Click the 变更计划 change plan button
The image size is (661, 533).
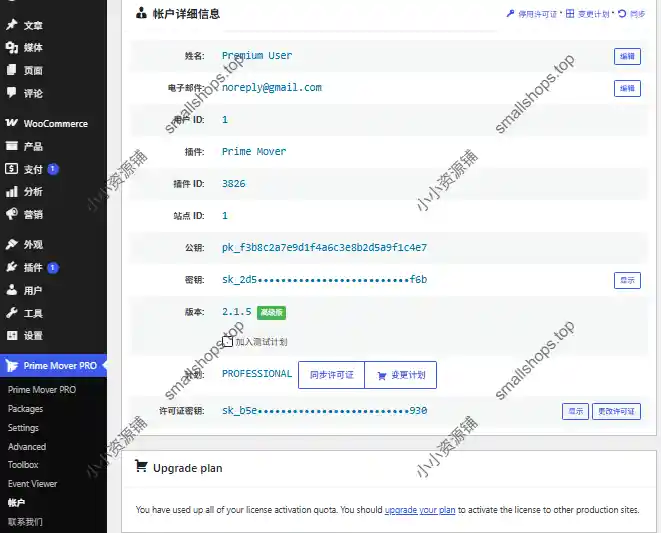(x=400, y=375)
